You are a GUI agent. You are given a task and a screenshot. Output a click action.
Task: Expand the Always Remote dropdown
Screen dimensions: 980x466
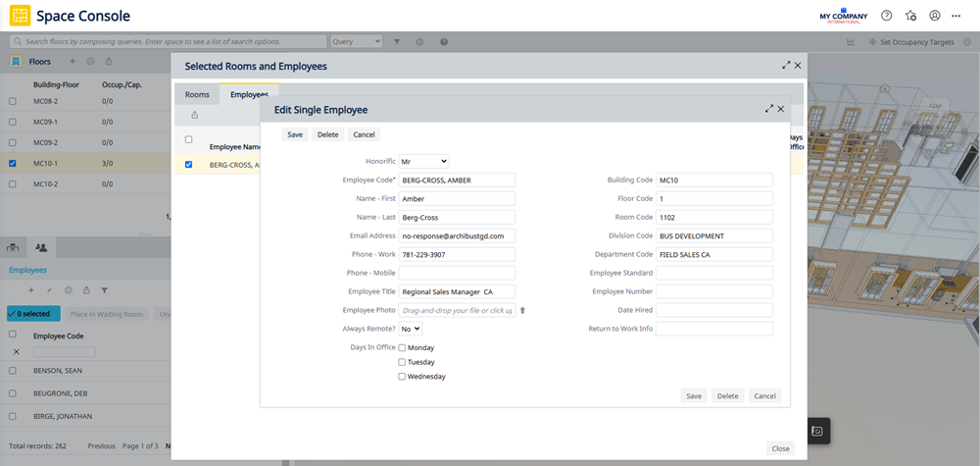click(410, 330)
